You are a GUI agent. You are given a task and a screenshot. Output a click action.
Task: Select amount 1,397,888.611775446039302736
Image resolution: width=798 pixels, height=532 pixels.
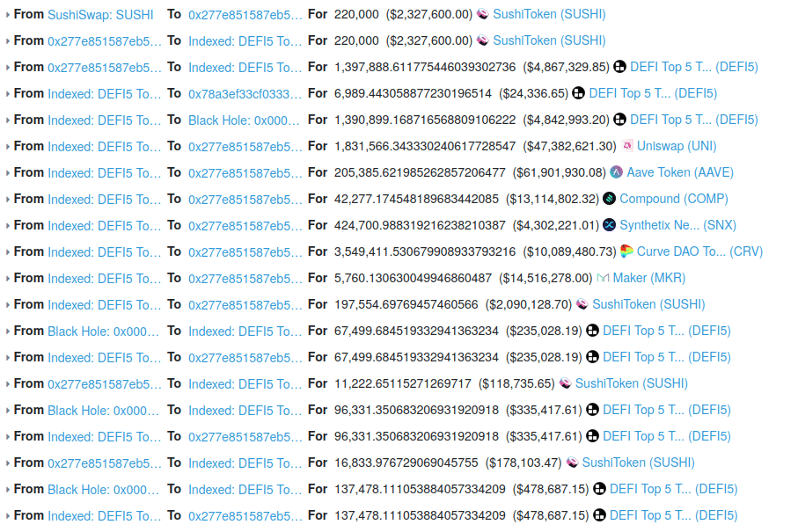pyautogui.click(x=425, y=67)
